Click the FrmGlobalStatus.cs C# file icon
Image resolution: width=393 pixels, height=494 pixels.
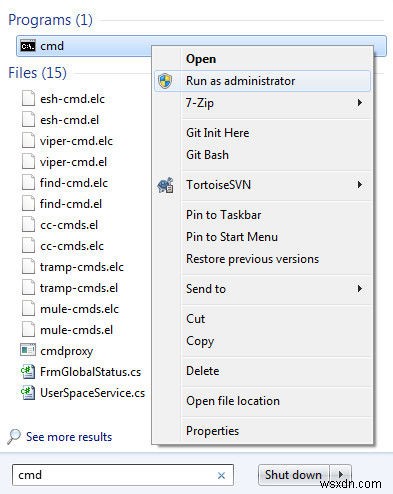(x=28, y=372)
